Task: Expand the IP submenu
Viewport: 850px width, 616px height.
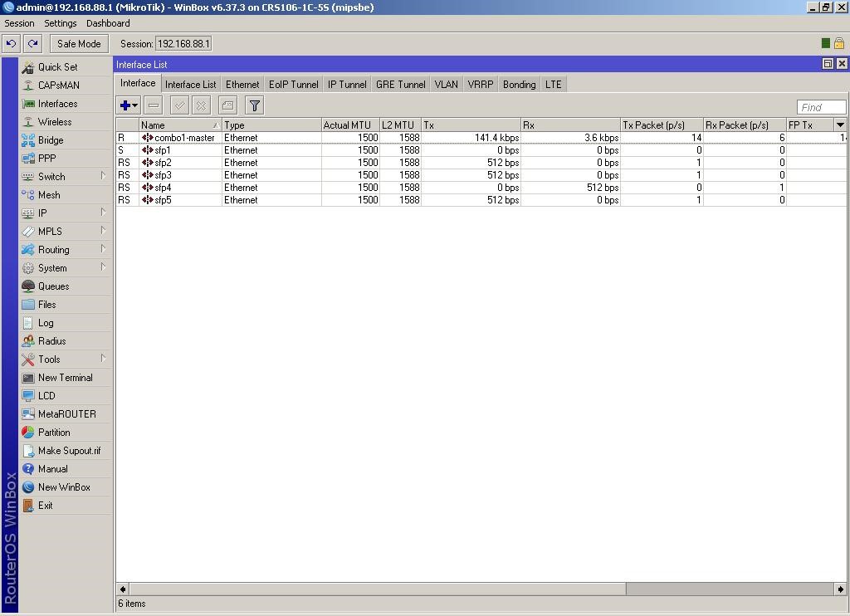Action: [x=42, y=213]
